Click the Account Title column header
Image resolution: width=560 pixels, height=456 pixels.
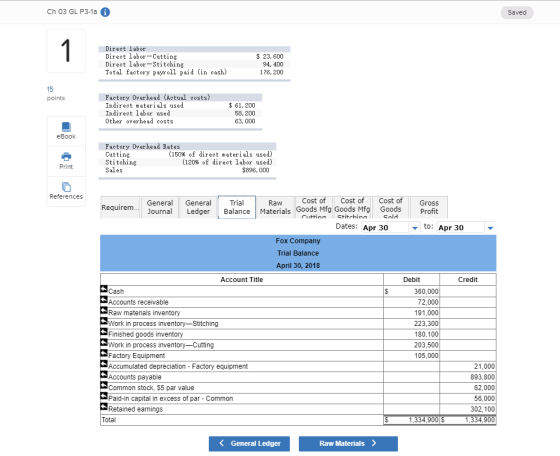(242, 280)
